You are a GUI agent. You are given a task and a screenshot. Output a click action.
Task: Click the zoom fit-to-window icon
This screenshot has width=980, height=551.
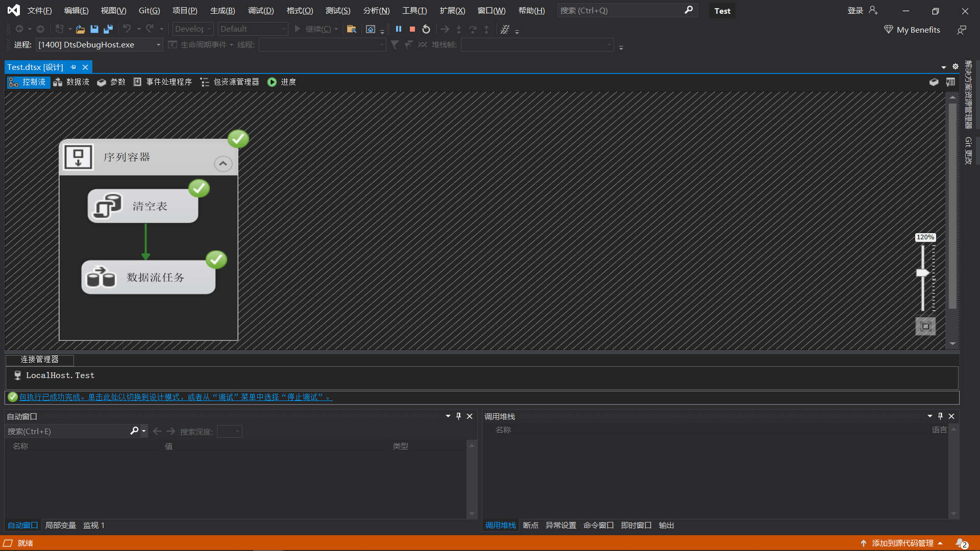point(925,327)
